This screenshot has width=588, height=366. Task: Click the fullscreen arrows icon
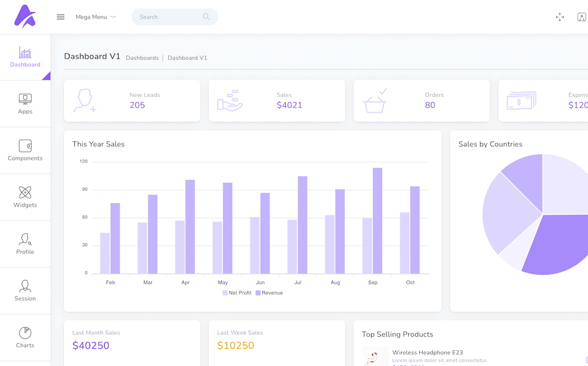559,17
